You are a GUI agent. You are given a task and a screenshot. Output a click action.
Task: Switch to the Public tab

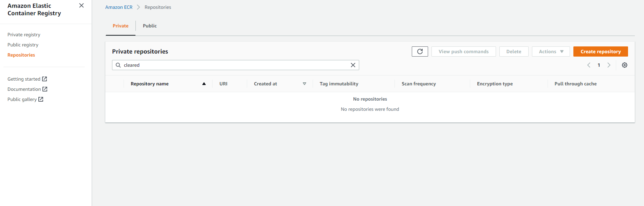coord(149,26)
